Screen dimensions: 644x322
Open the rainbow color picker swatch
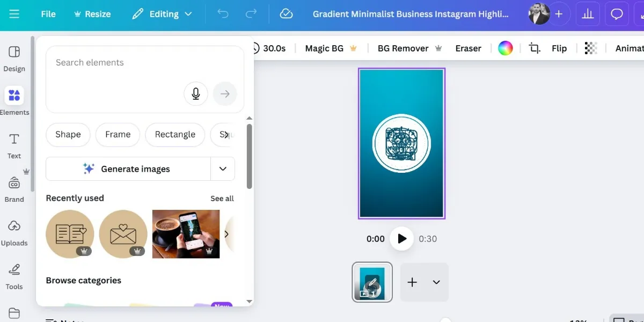[506, 48]
